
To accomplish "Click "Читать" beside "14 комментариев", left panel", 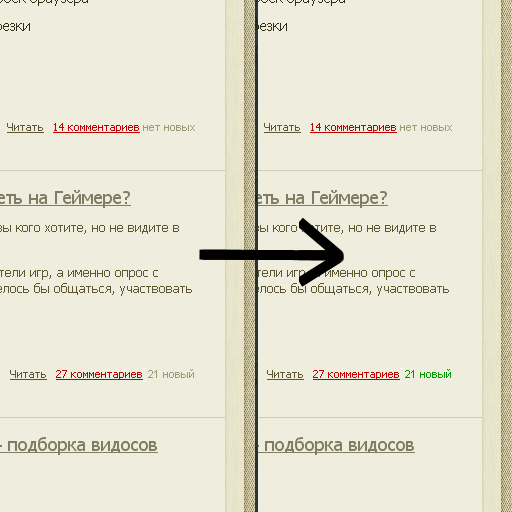I will (x=25, y=127).
